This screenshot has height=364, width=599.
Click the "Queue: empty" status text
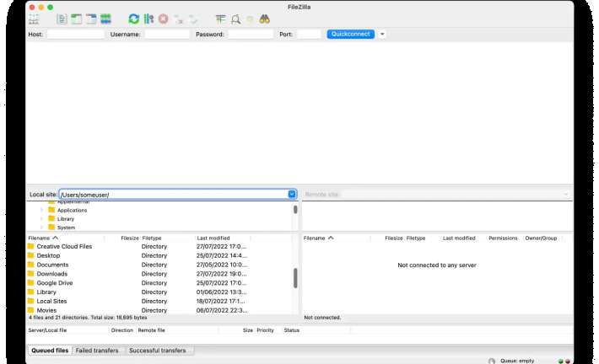point(517,361)
